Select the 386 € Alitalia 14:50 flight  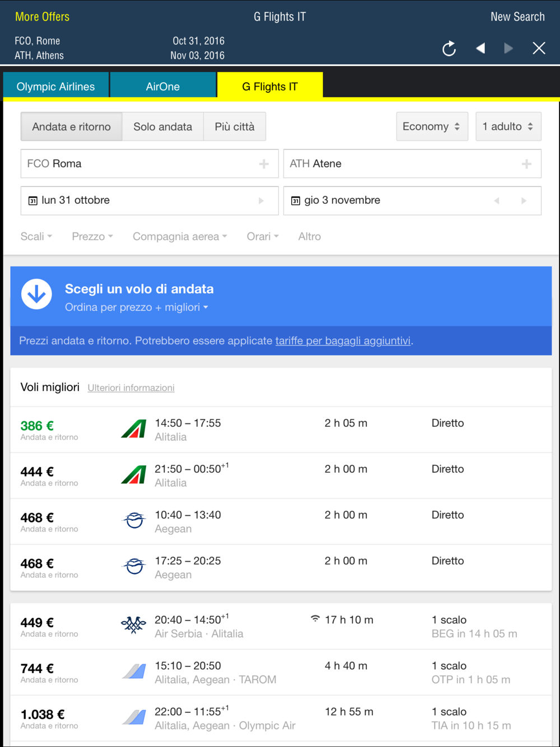[281, 429]
